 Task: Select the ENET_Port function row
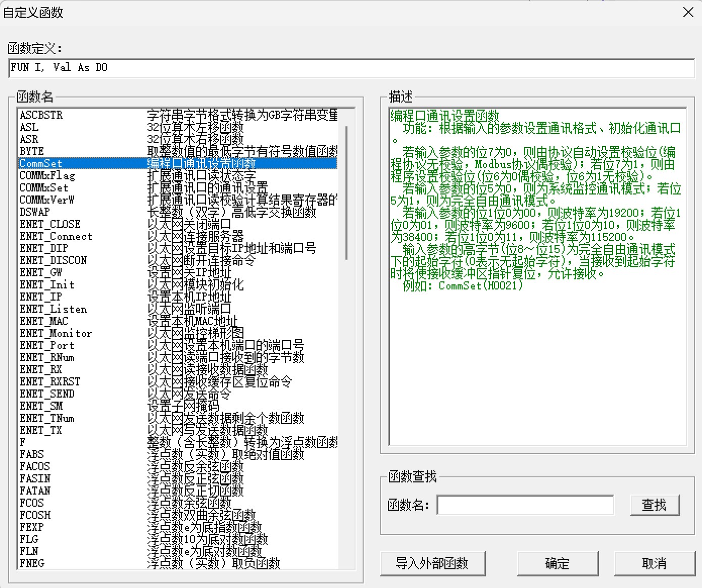point(178,346)
